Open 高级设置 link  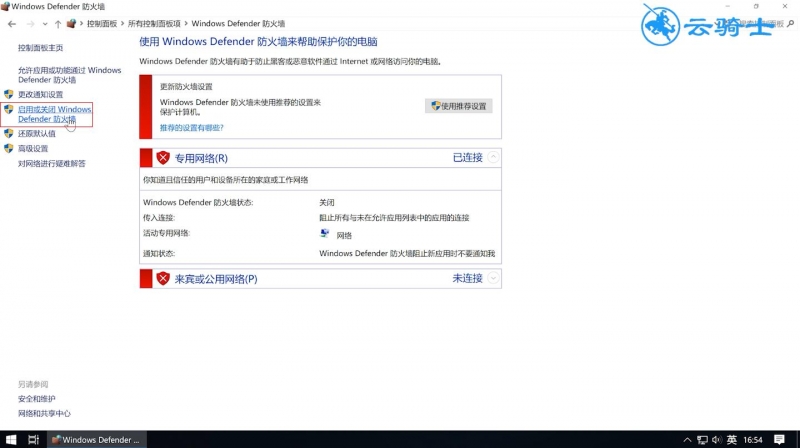pos(33,148)
